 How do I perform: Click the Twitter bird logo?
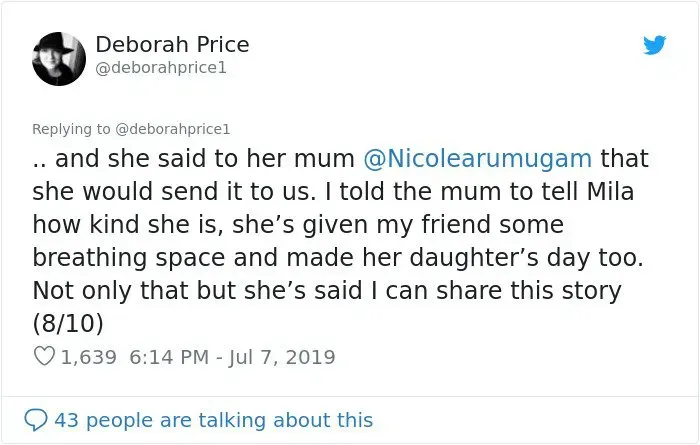[x=654, y=45]
